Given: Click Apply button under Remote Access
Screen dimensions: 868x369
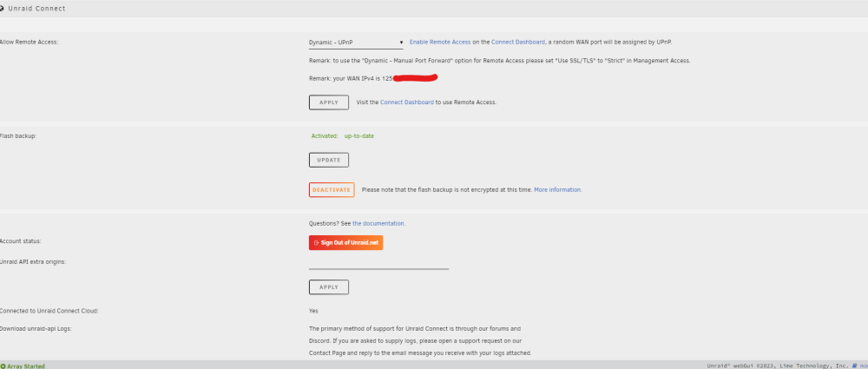Looking at the screenshot, I should [x=329, y=102].
